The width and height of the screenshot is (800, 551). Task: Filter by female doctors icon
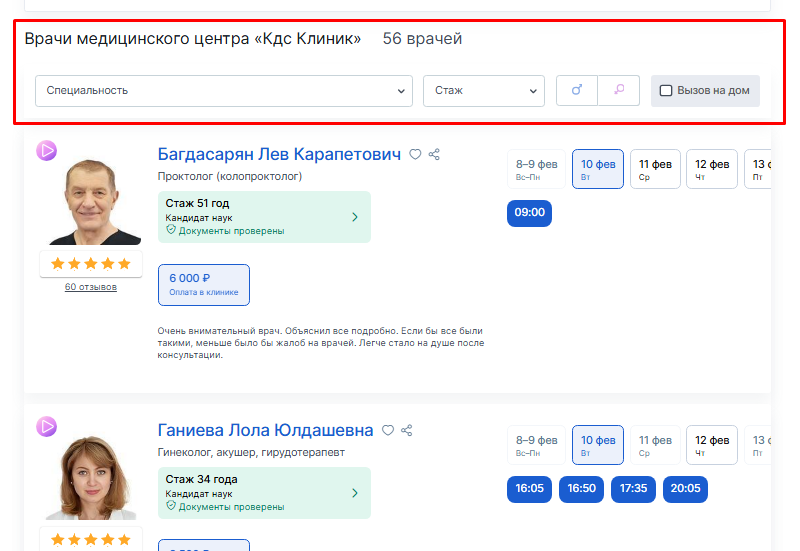coord(619,90)
